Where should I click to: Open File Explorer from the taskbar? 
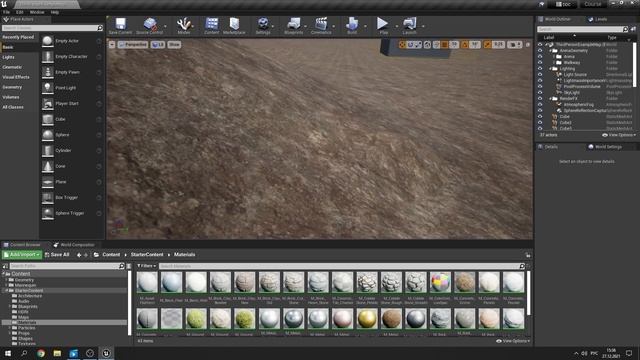57,353
